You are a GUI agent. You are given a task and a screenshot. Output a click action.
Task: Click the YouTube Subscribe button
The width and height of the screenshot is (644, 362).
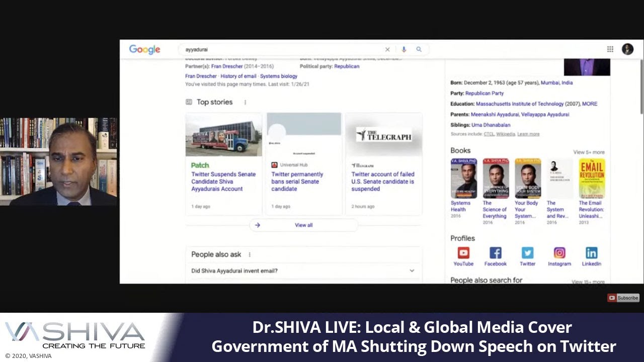[623, 298]
